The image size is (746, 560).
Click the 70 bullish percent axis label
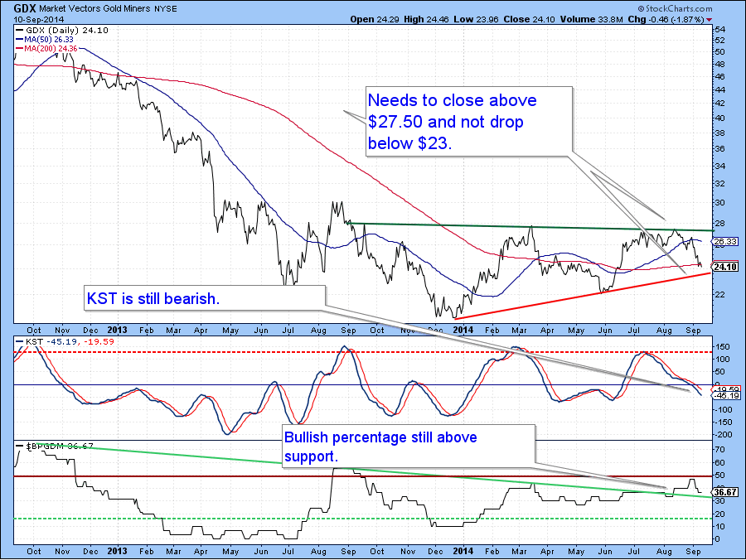720,450
